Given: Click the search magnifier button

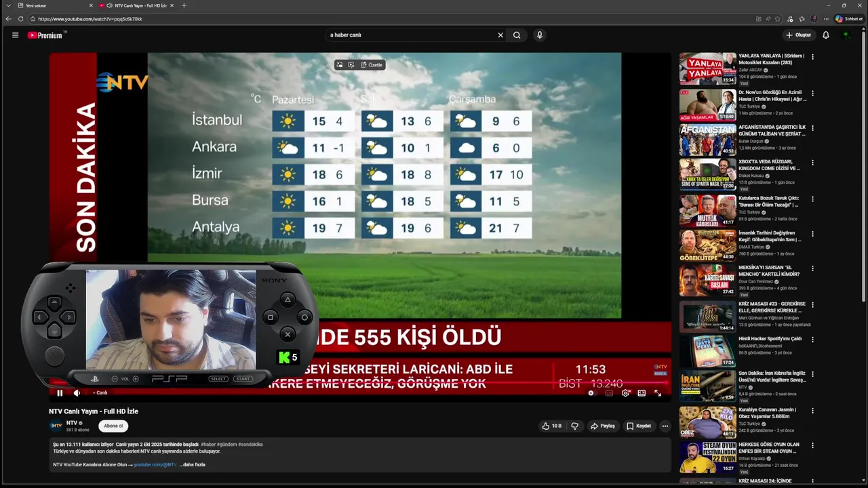Looking at the screenshot, I should pos(517,35).
